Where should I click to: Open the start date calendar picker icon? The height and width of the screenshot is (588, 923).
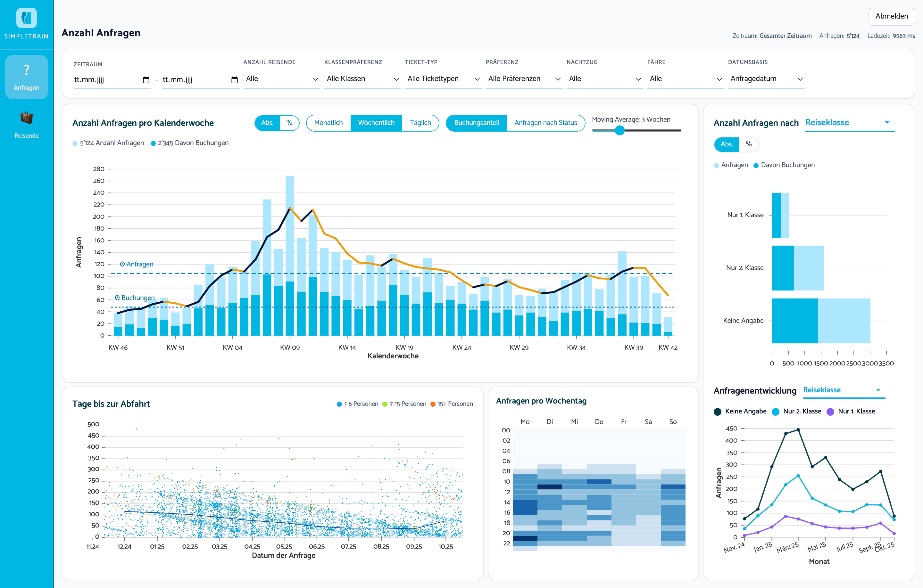(146, 80)
